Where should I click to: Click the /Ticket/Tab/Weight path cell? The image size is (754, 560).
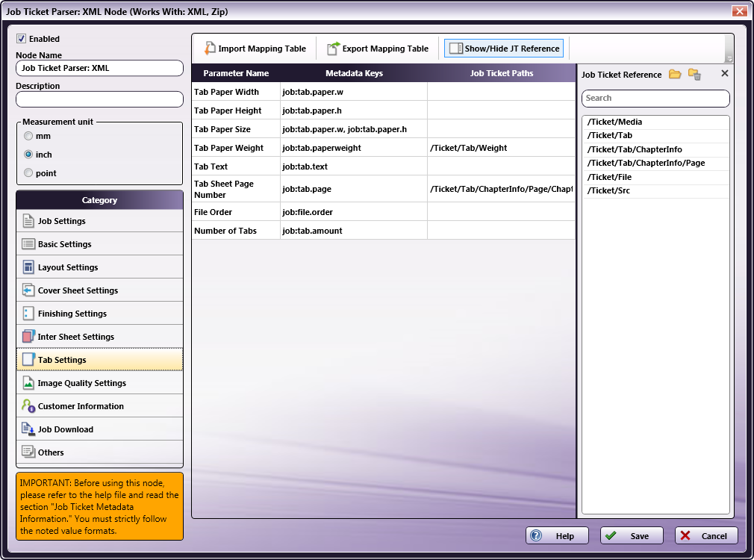[501, 148]
